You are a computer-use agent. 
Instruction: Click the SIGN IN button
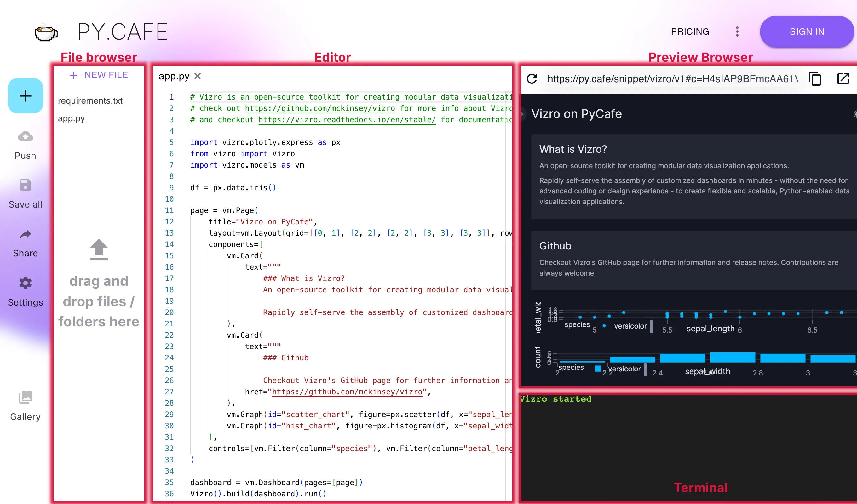[807, 31]
